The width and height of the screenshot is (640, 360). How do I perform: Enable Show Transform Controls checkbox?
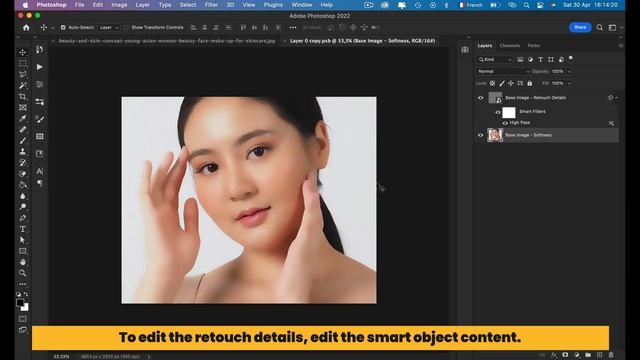click(126, 27)
